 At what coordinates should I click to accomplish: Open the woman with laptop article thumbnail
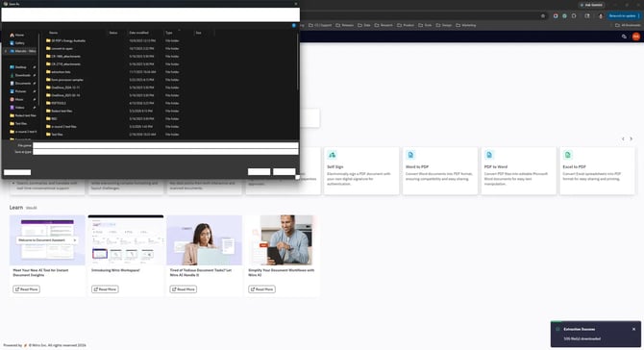(204, 240)
